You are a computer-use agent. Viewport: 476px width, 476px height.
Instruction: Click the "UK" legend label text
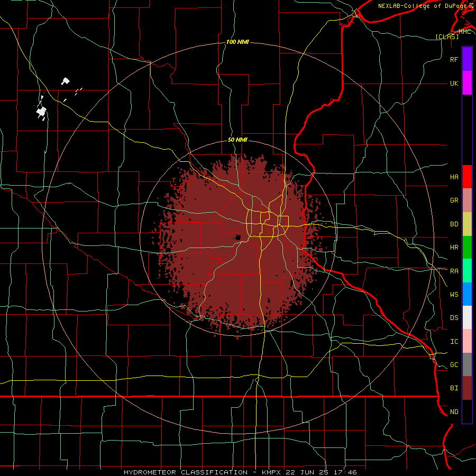pyautogui.click(x=454, y=83)
